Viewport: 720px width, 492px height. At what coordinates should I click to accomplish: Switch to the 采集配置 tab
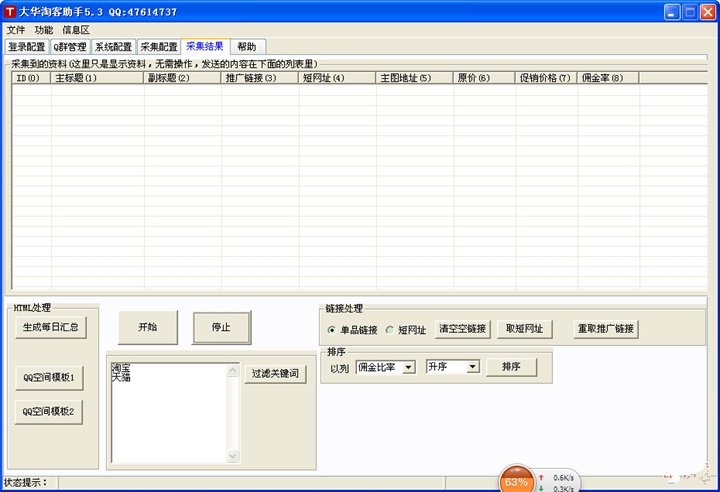[x=159, y=47]
